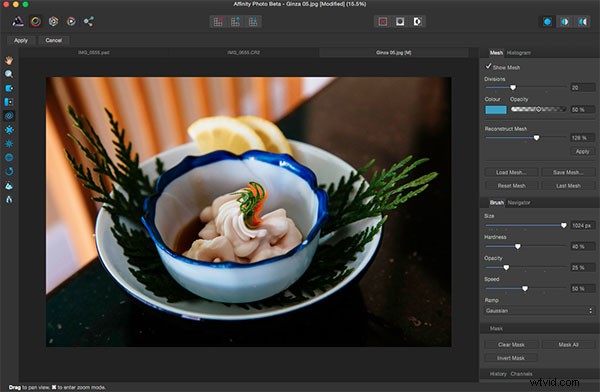The image size is (600, 392).
Task: Click the brush Size value field
Action: click(582, 225)
